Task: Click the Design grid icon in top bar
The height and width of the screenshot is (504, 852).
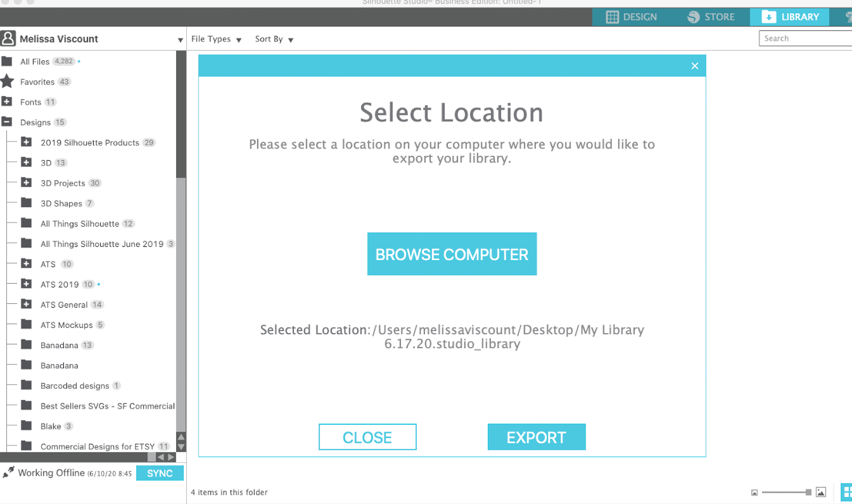Action: (x=611, y=16)
